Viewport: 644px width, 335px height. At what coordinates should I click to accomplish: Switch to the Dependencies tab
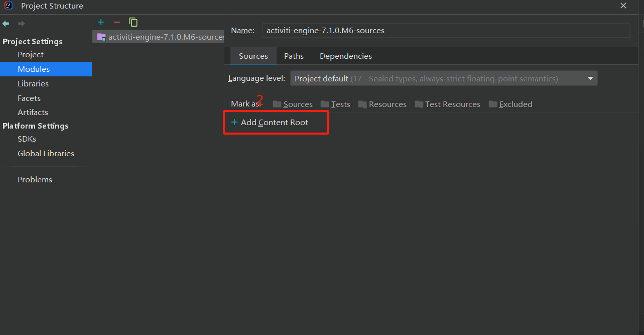[345, 56]
